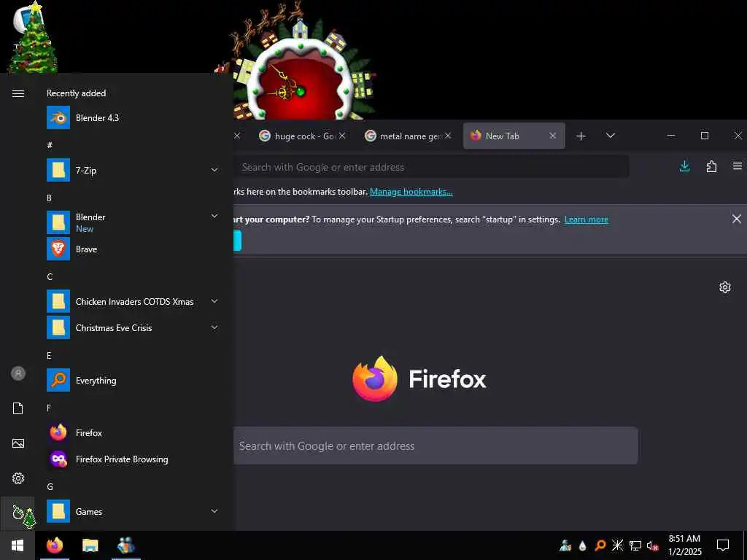Dismiss the startup notification bar
This screenshot has width=747, height=560.
coord(737,219)
